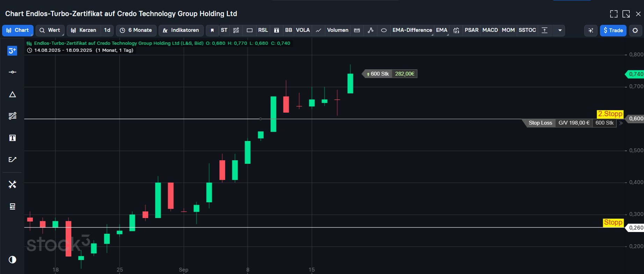Click the ruler measurement toolbar icon
Screen dimensions: 644x274
(x=357, y=30)
